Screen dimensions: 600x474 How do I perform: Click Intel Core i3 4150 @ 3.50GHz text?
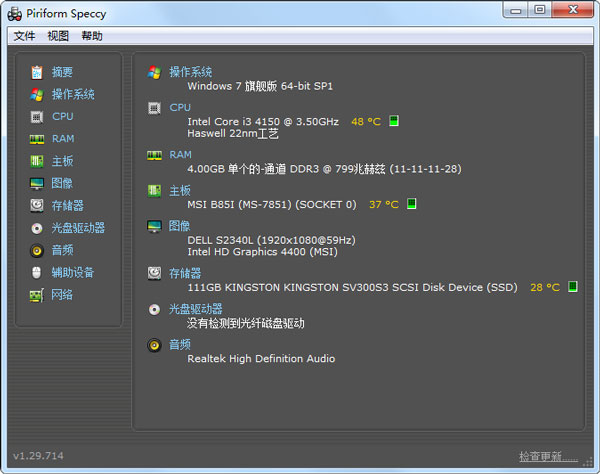point(263,122)
